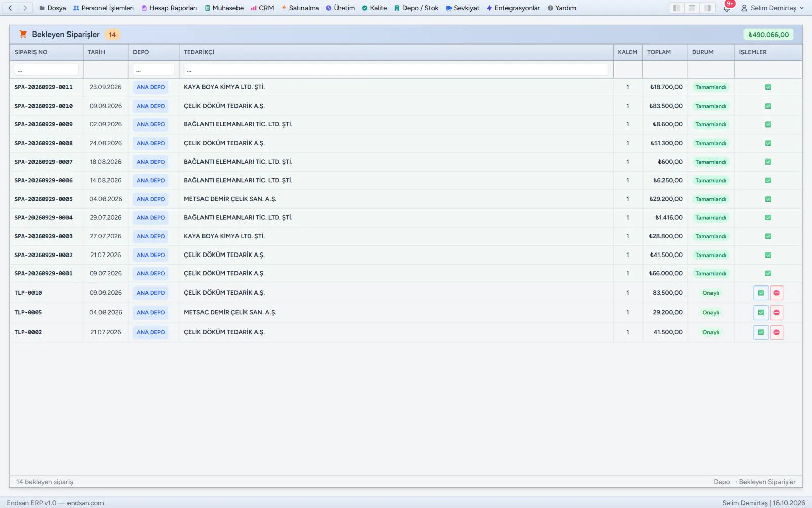
Task: Select amount ₺28.800,00
Action: 665,236
